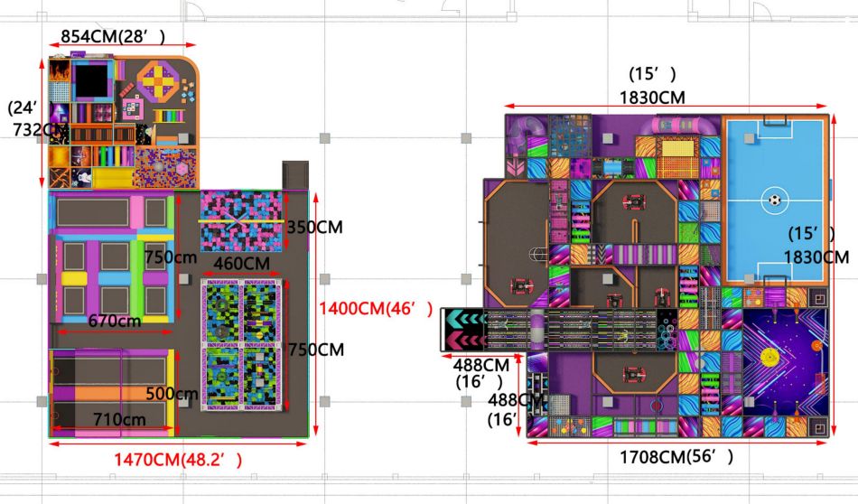
Task: Select the 1830CM label beside the soccer field
Action: tap(816, 257)
